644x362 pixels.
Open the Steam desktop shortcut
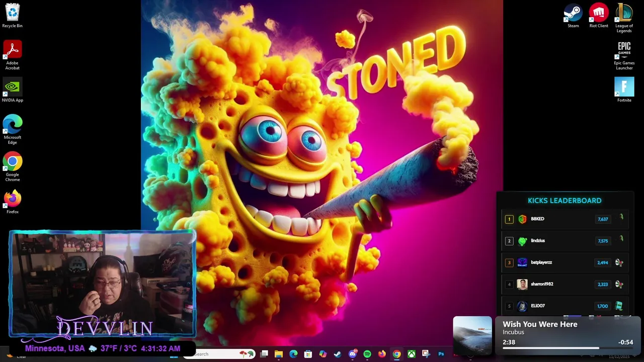coord(573,16)
